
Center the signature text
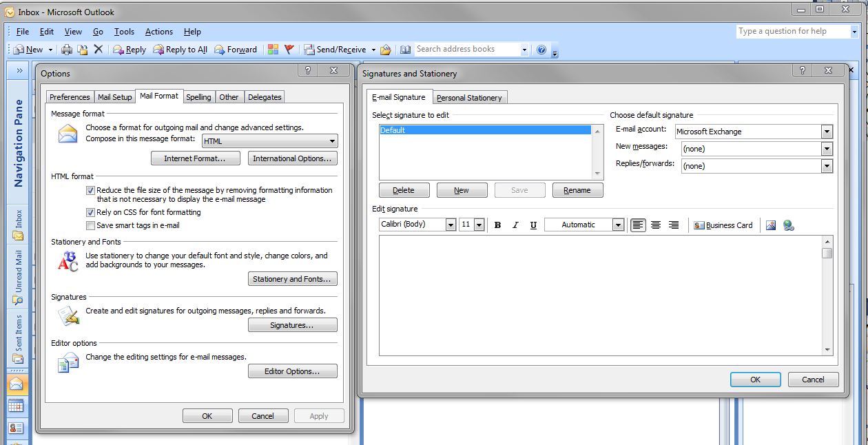click(x=656, y=225)
